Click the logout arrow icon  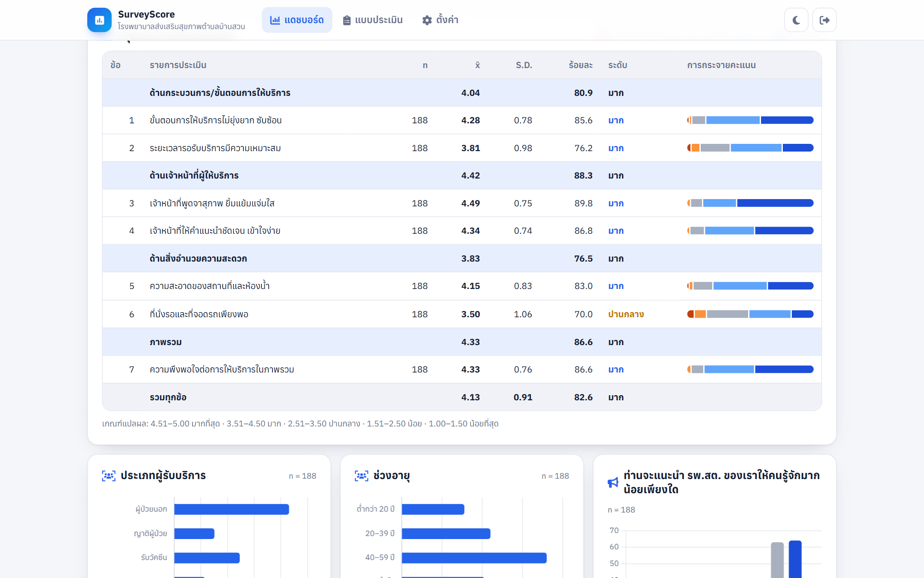824,20
